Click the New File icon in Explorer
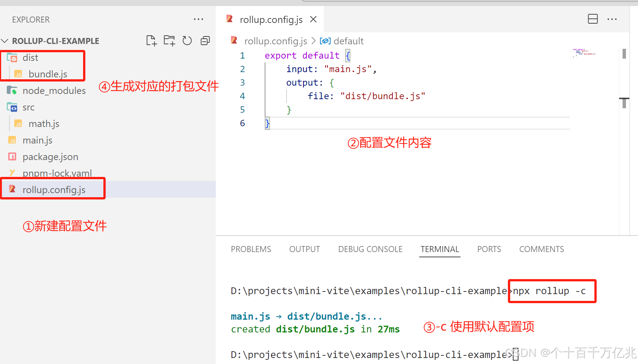 151,41
